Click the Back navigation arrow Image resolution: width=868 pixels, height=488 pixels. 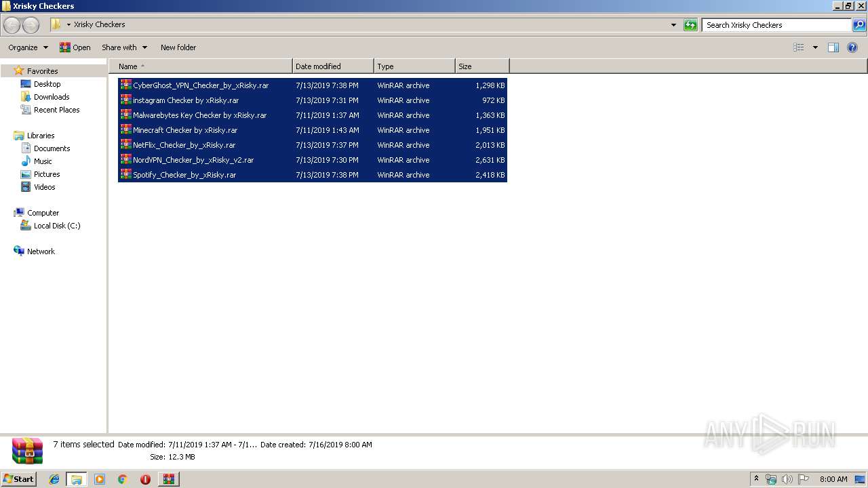tap(12, 25)
